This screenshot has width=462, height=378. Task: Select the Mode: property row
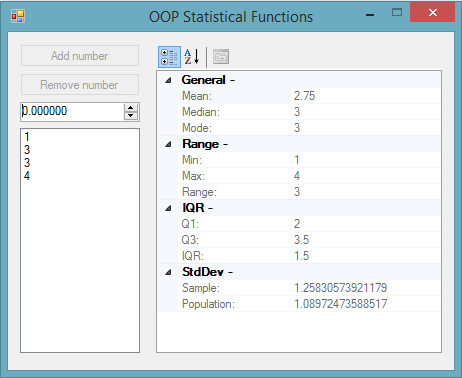tap(309, 128)
